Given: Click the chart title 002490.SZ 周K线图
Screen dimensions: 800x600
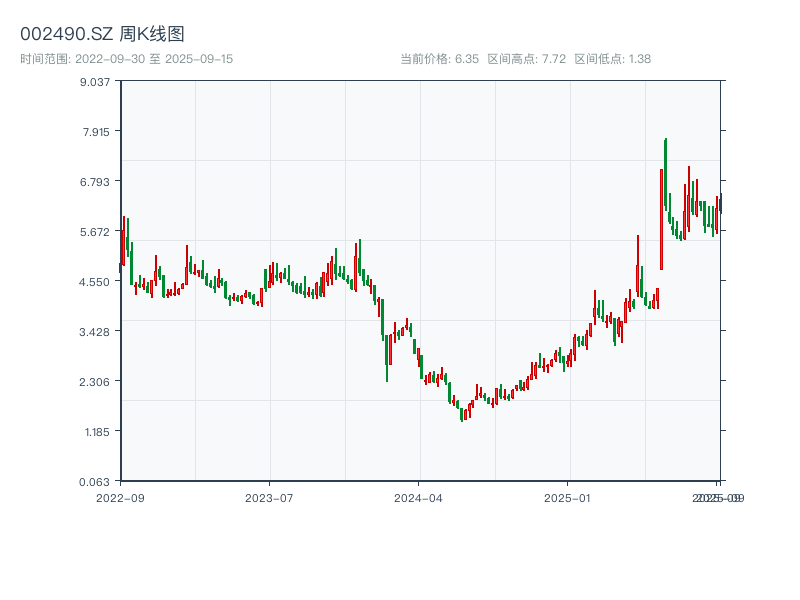Looking at the screenshot, I should point(102,34).
